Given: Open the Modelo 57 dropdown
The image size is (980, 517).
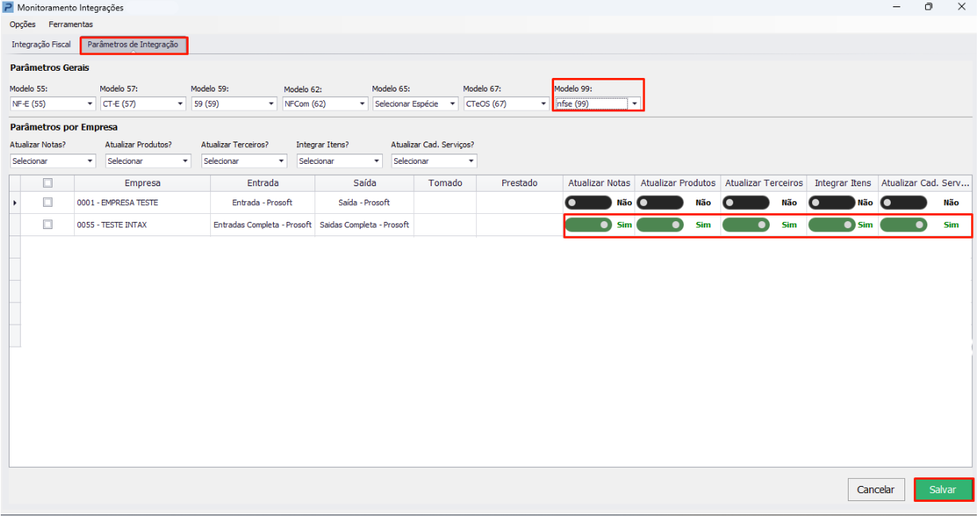Looking at the screenshot, I should 143,103.
